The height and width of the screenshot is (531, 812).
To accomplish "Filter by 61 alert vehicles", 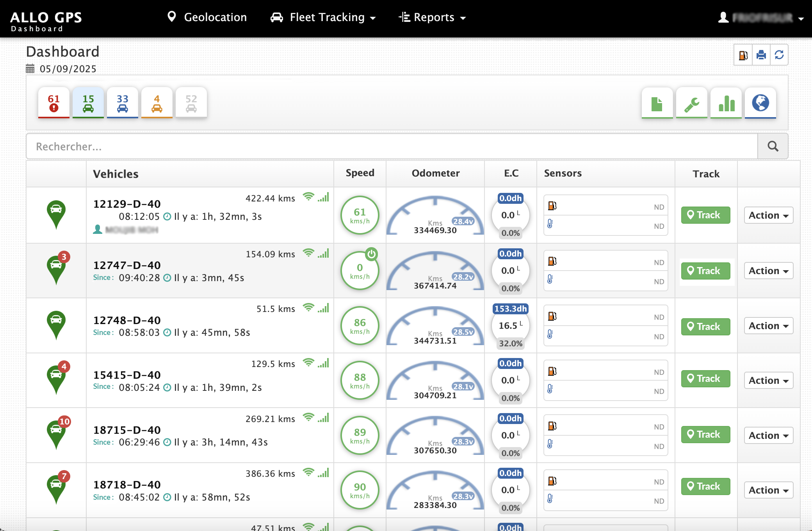I will click(54, 103).
